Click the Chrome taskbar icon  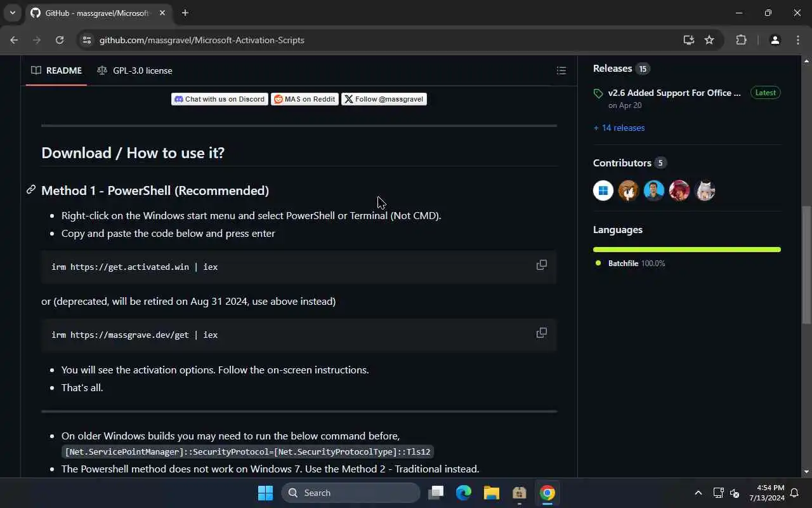[x=547, y=493]
